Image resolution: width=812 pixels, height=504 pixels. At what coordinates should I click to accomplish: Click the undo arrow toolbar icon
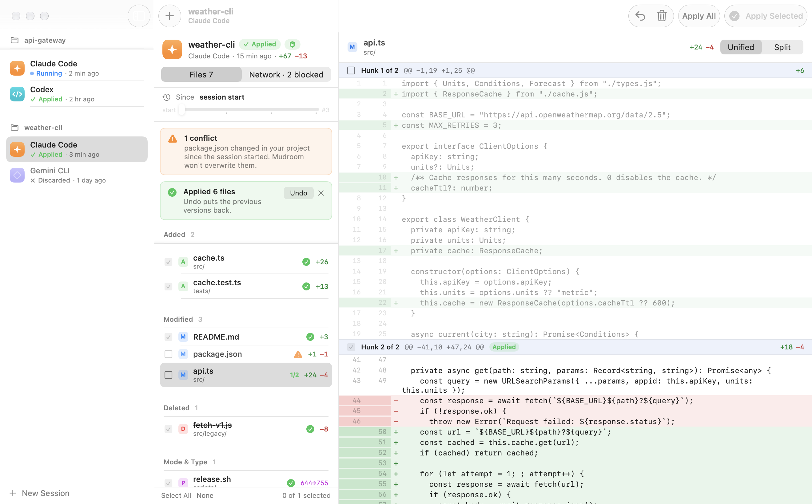pos(640,16)
